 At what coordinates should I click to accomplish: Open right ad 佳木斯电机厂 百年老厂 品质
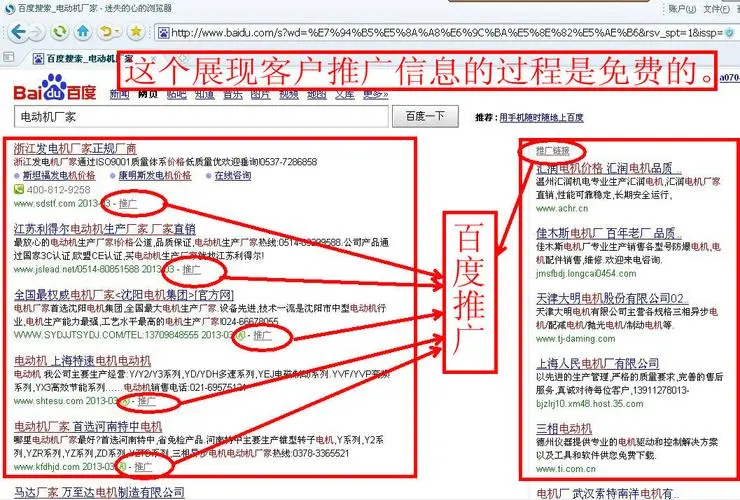point(608,233)
